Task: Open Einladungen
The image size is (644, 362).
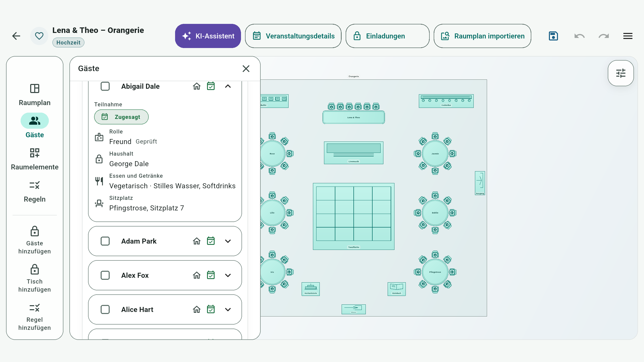Action: (x=387, y=36)
